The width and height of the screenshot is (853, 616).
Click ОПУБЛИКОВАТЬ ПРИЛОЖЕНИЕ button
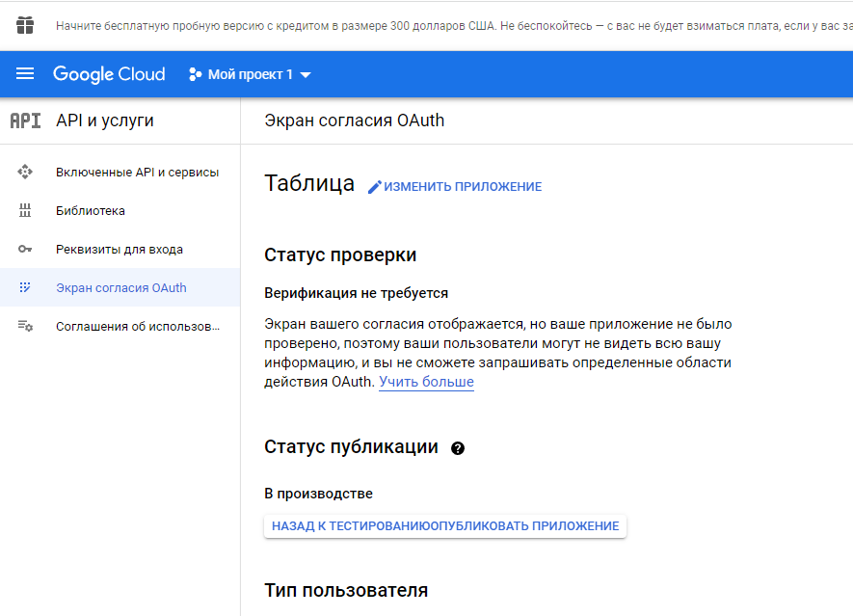(x=525, y=526)
